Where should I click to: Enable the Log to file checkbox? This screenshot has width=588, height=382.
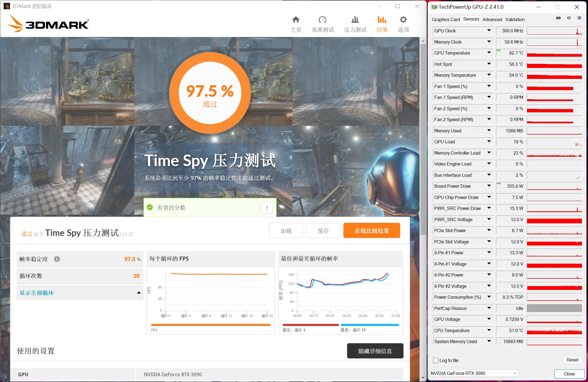pos(436,360)
